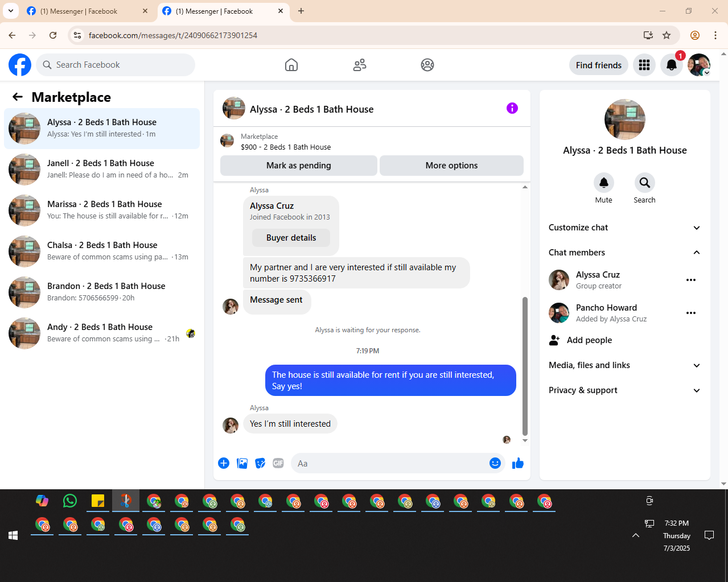Open the Groups icon in top navigation
Screen dimensions: 728x582
427,65
